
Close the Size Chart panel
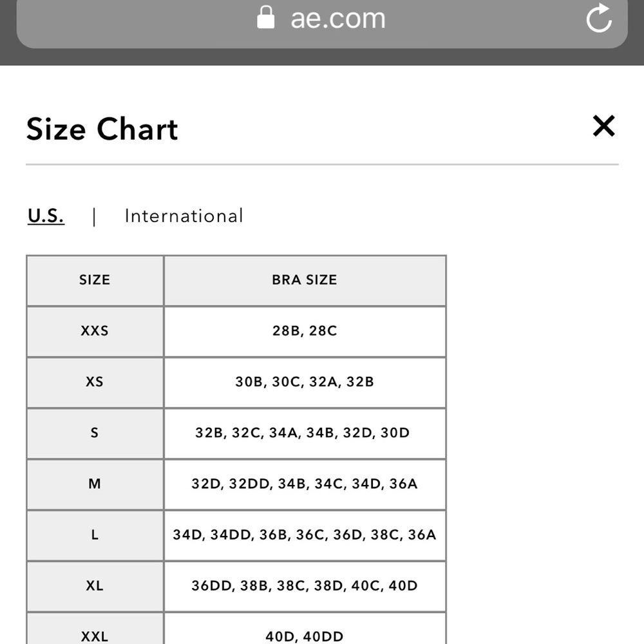point(604,126)
